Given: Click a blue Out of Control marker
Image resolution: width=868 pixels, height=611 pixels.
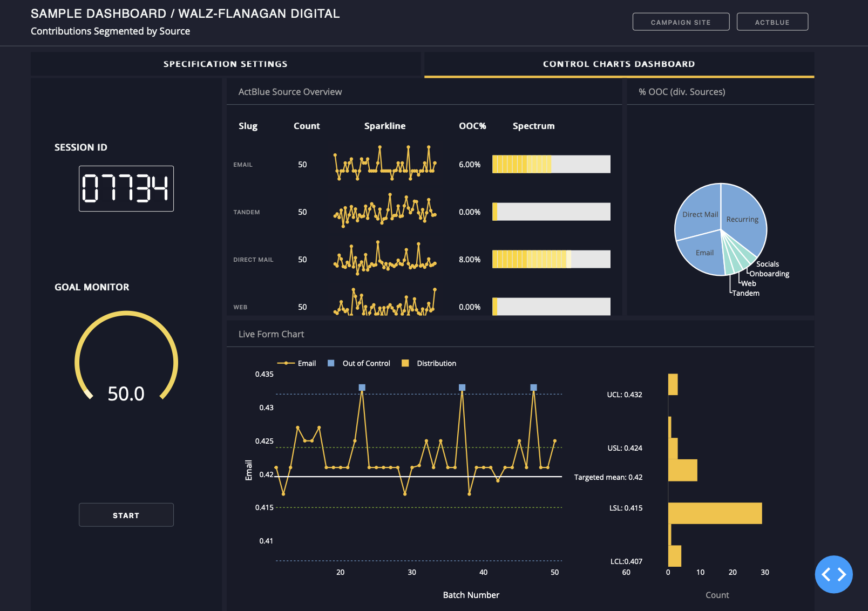Looking at the screenshot, I should (361, 387).
